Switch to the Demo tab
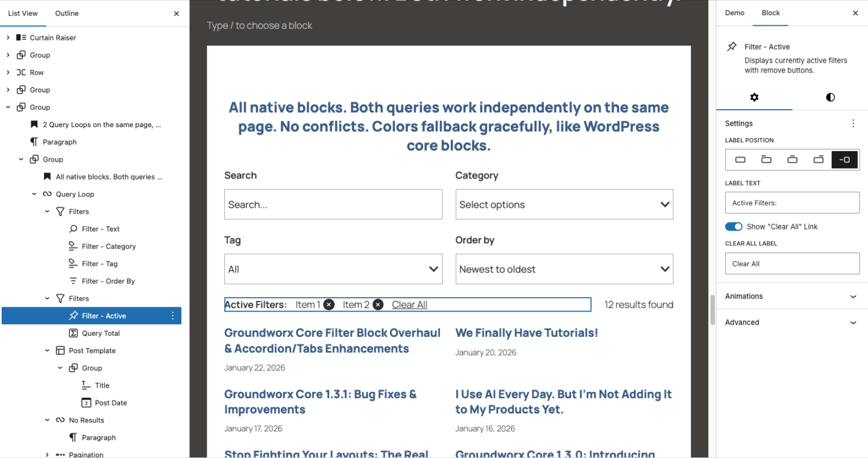This screenshot has width=868, height=458. [735, 12]
